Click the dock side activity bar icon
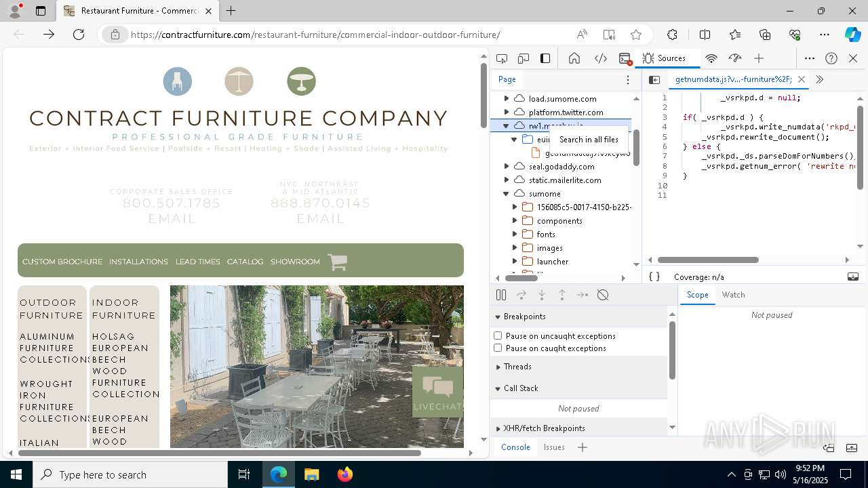 point(545,58)
